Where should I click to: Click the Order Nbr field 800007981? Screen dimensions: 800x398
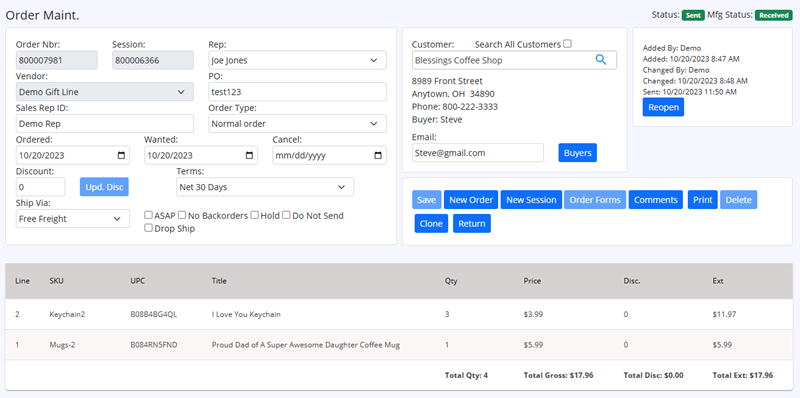click(x=57, y=60)
